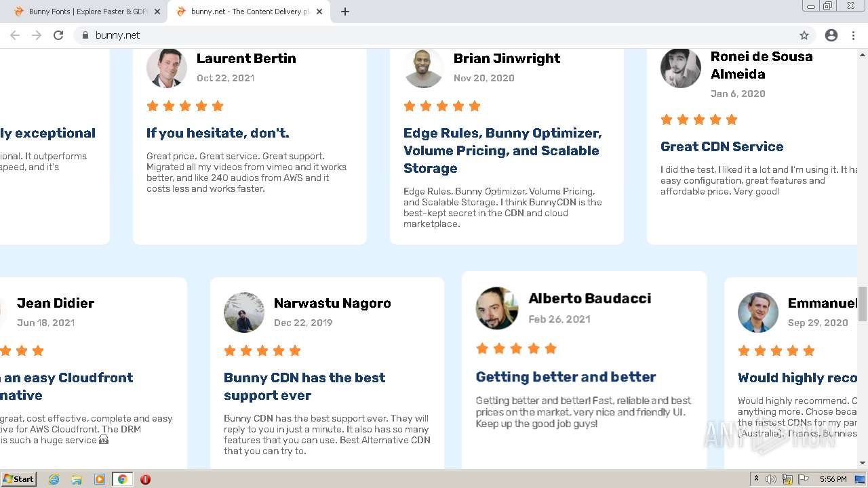This screenshot has width=868, height=488.
Task: Click the 'Getting better and better' heading
Action: pyautogui.click(x=566, y=377)
